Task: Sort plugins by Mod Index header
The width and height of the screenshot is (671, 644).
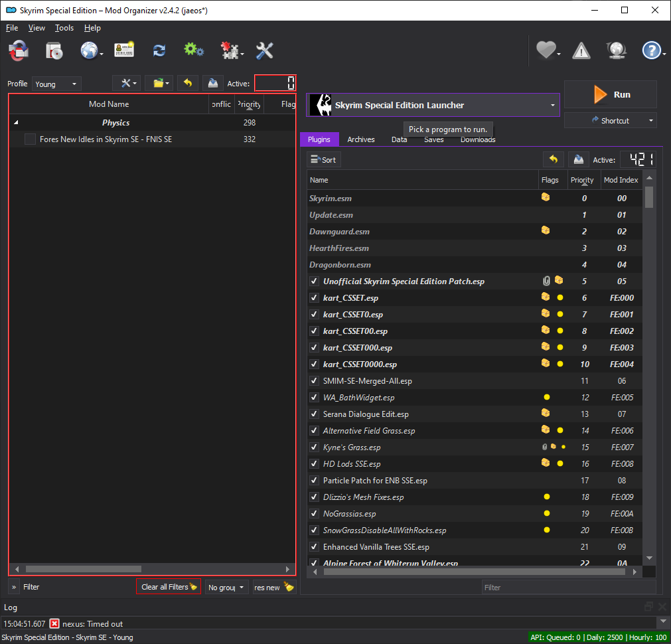Action: pyautogui.click(x=621, y=180)
